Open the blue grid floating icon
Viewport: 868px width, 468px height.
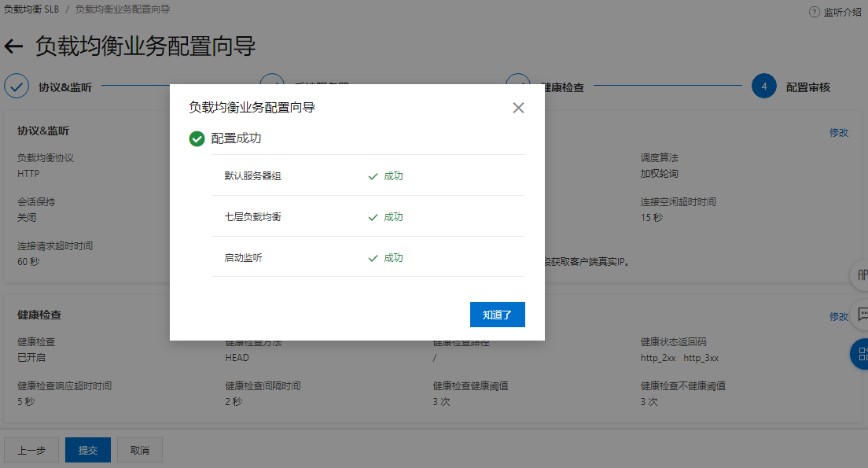pyautogui.click(x=859, y=354)
